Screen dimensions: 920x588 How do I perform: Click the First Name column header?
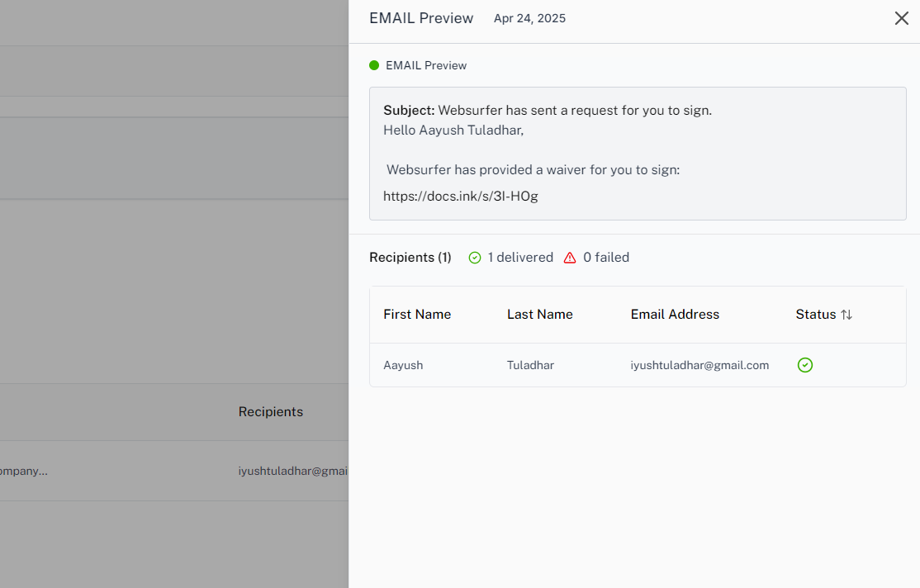click(x=417, y=315)
